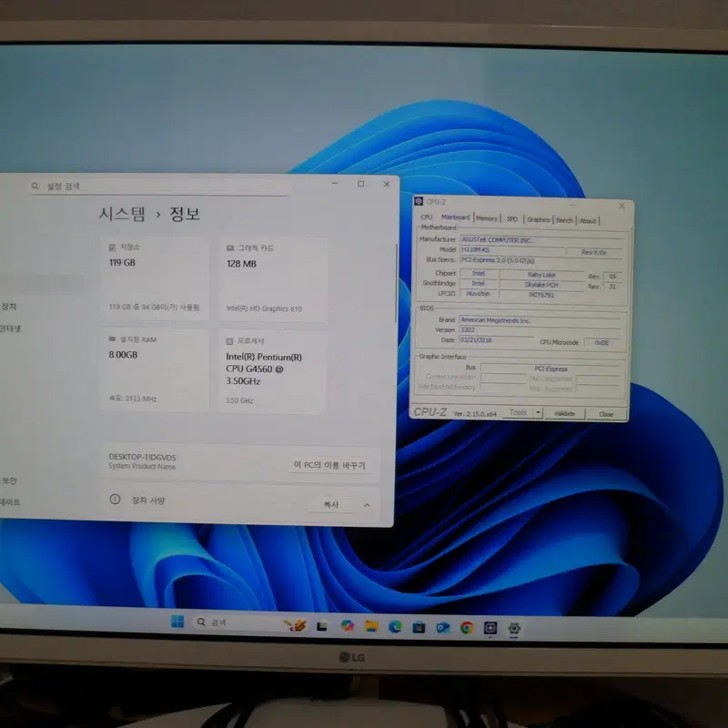Open Task View on the taskbar
This screenshot has height=728, width=728.
(x=321, y=626)
